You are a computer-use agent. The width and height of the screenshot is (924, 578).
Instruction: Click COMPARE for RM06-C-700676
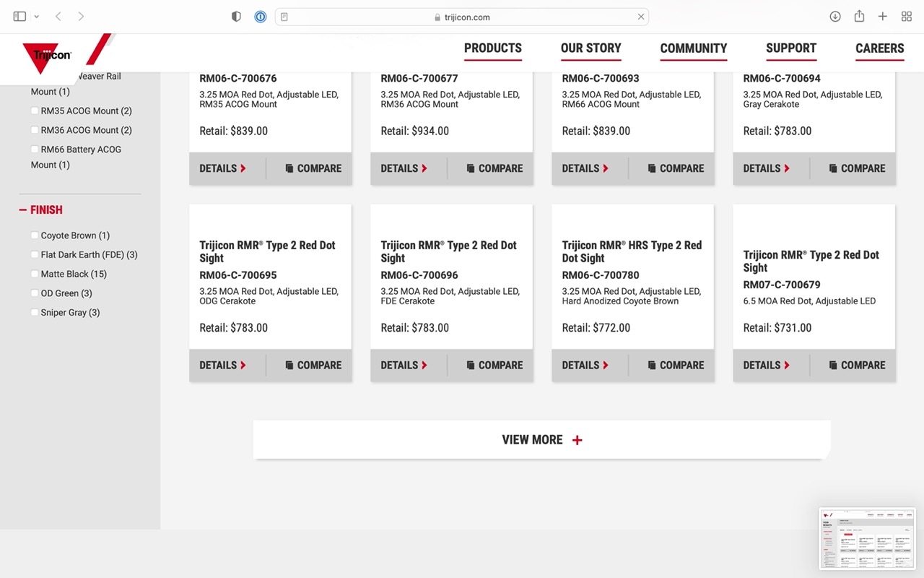[x=313, y=168]
